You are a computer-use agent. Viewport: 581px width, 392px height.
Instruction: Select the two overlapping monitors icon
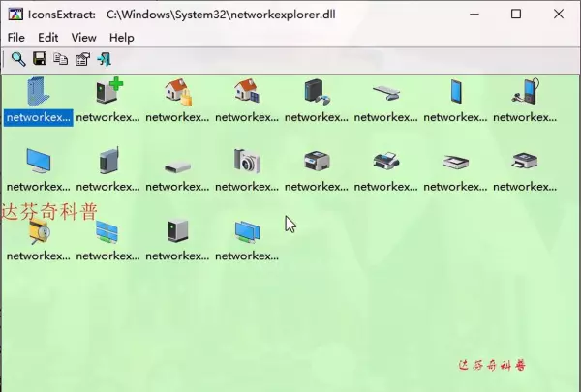(x=247, y=231)
